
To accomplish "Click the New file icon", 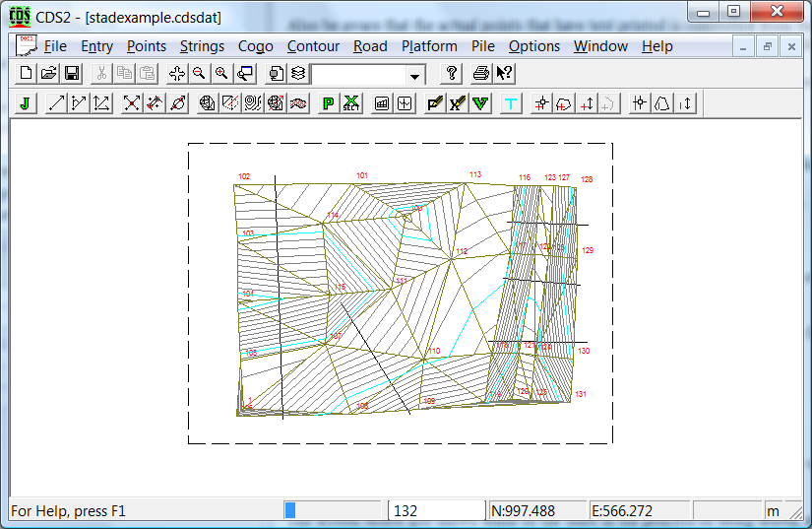I will tap(27, 74).
